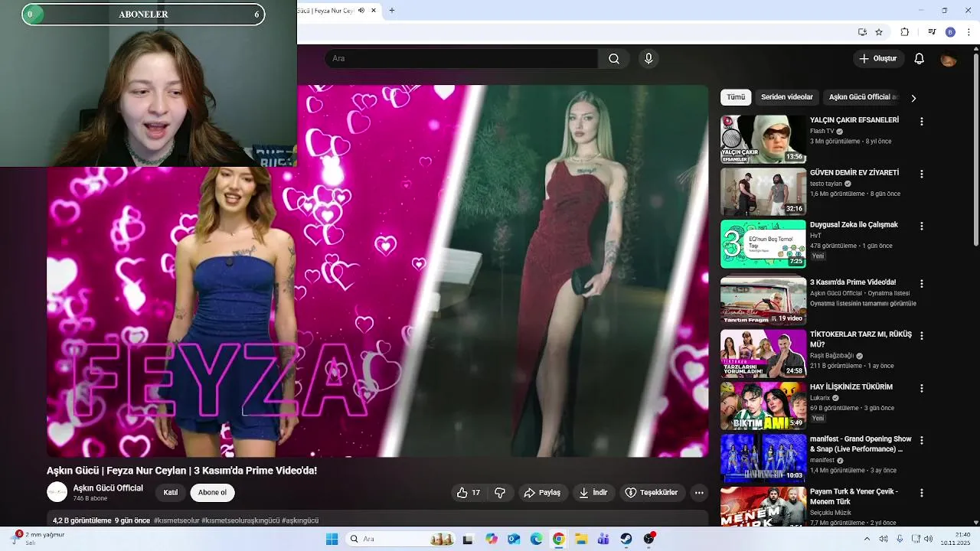Open options for 3 Kasım'da Prime Video'da playlist

click(922, 283)
